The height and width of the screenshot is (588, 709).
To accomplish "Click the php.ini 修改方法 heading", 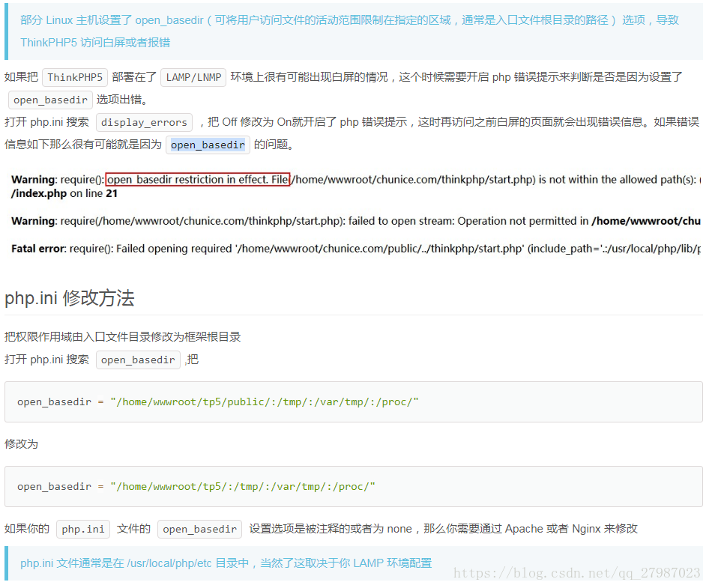I will 70,298.
